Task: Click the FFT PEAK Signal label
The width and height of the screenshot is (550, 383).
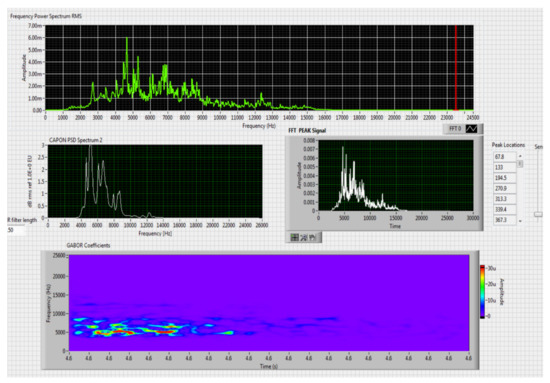Action: point(307,130)
